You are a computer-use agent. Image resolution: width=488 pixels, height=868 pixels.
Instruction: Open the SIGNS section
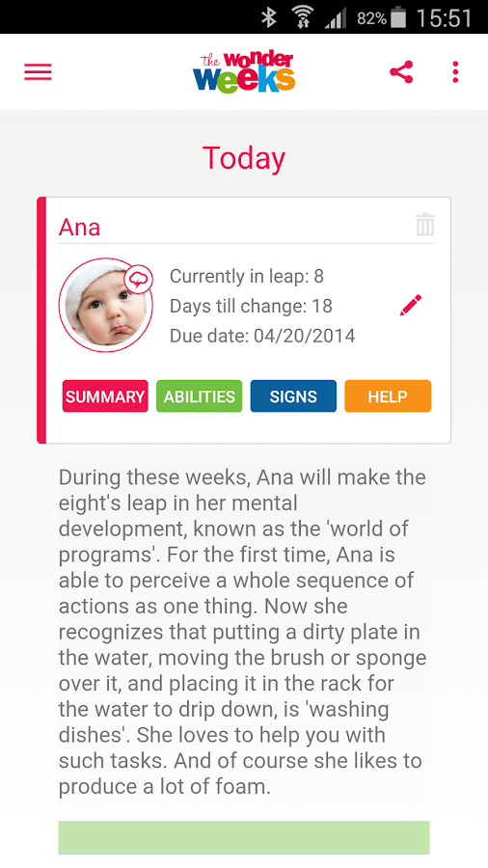[293, 395]
